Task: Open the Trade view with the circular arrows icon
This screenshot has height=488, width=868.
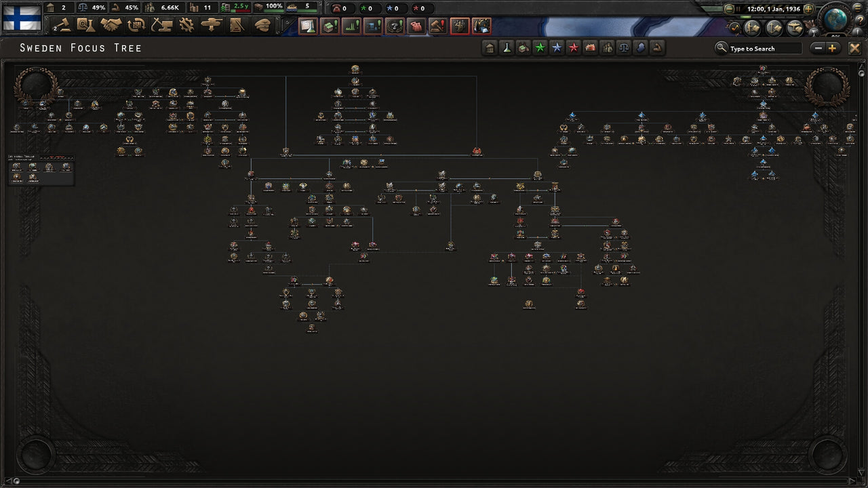Action: point(135,24)
